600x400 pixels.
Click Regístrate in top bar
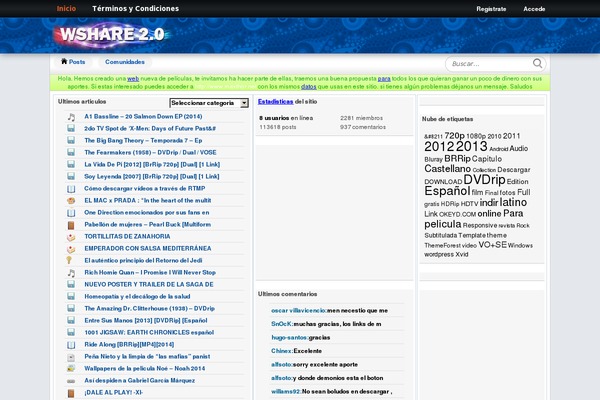coord(491,9)
